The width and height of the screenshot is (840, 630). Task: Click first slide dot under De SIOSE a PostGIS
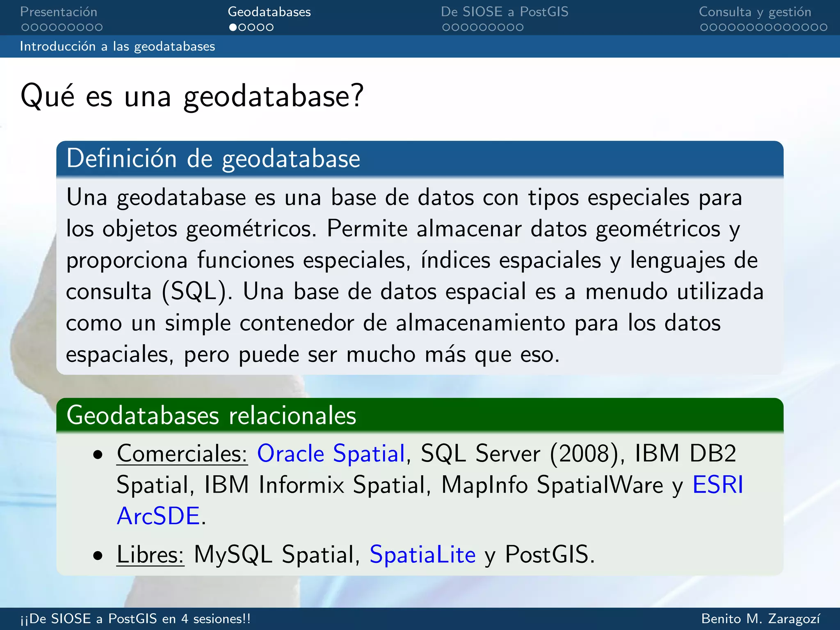point(446,27)
